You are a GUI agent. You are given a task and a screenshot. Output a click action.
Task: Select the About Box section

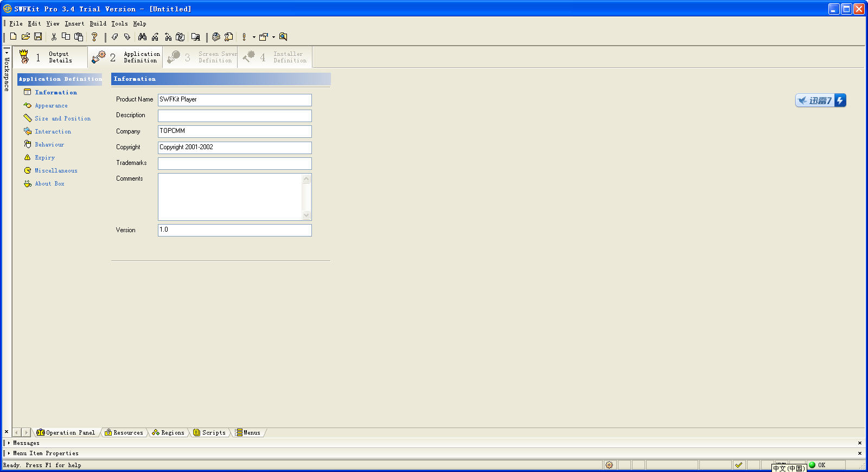pyautogui.click(x=49, y=184)
